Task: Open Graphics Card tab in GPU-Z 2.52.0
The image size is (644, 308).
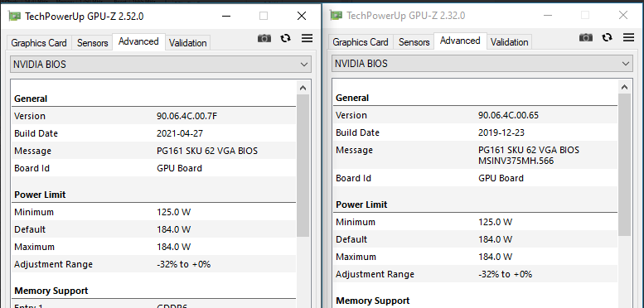Action: (x=39, y=43)
